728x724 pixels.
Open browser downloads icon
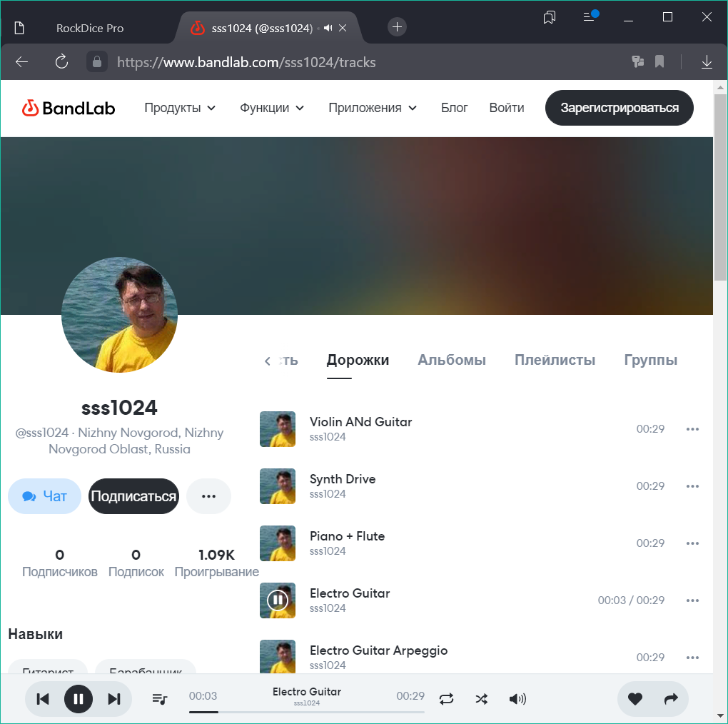point(707,62)
